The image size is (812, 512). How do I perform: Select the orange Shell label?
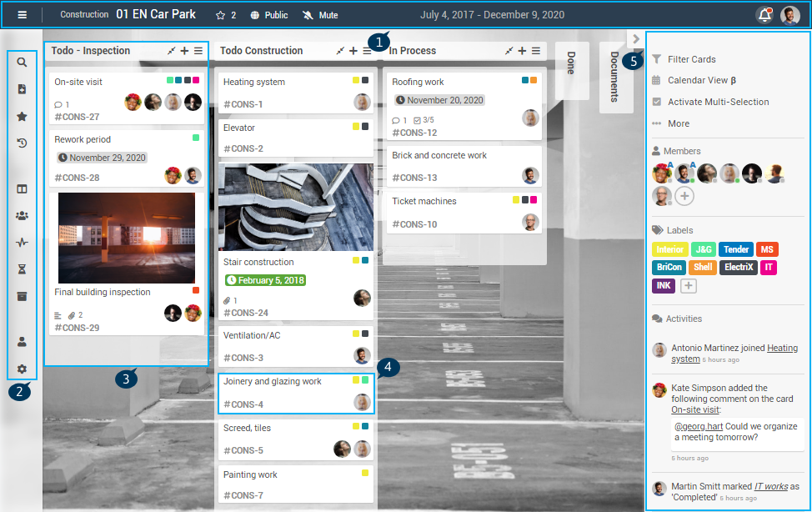click(703, 268)
